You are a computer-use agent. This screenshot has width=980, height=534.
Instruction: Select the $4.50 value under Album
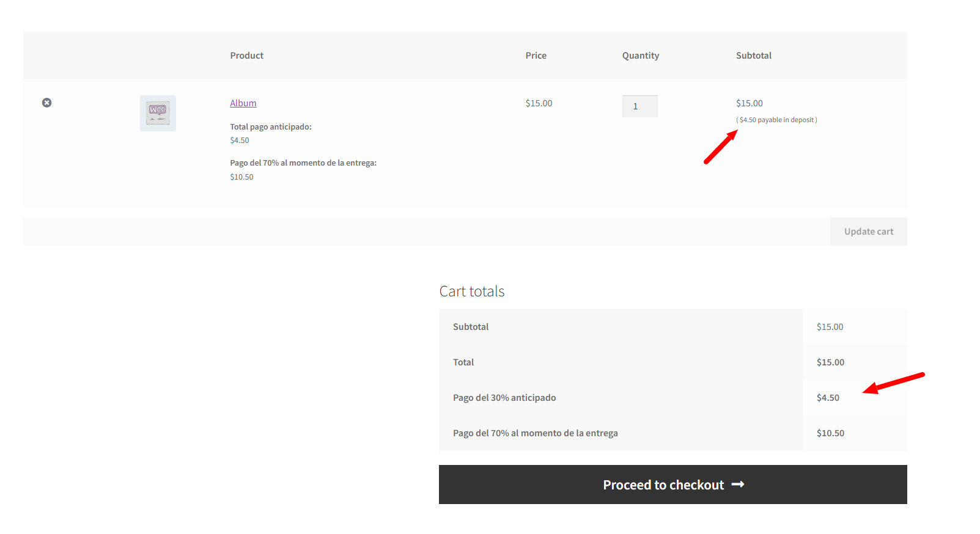240,141
